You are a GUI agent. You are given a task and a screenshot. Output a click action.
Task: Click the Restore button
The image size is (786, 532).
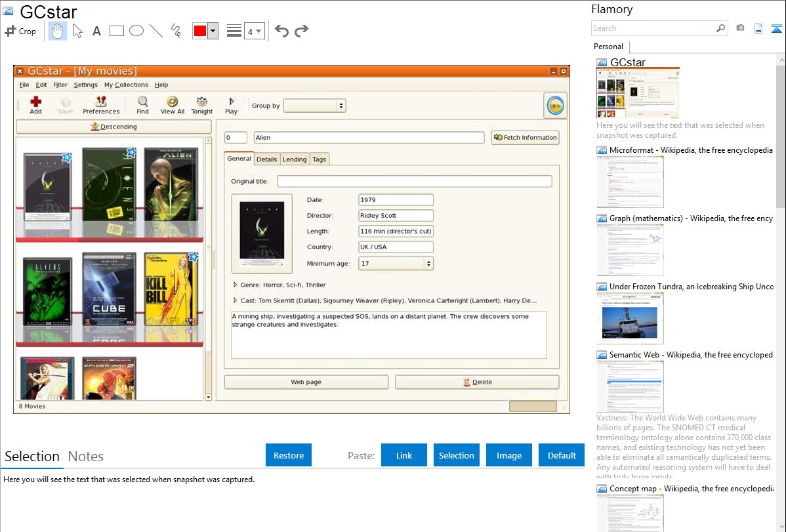click(289, 455)
